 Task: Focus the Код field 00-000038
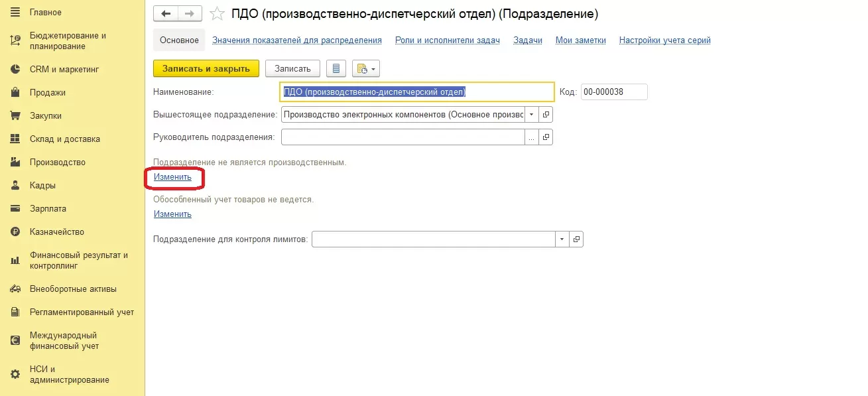614,92
